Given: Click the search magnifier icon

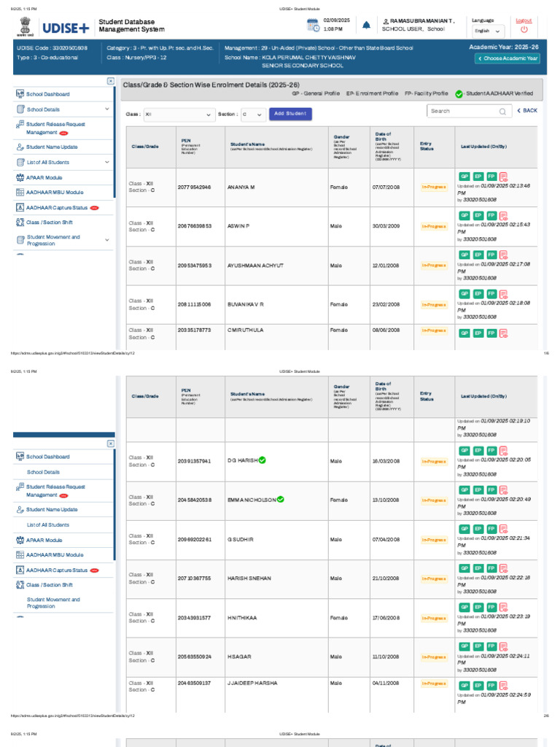Looking at the screenshot, I should click(502, 112).
